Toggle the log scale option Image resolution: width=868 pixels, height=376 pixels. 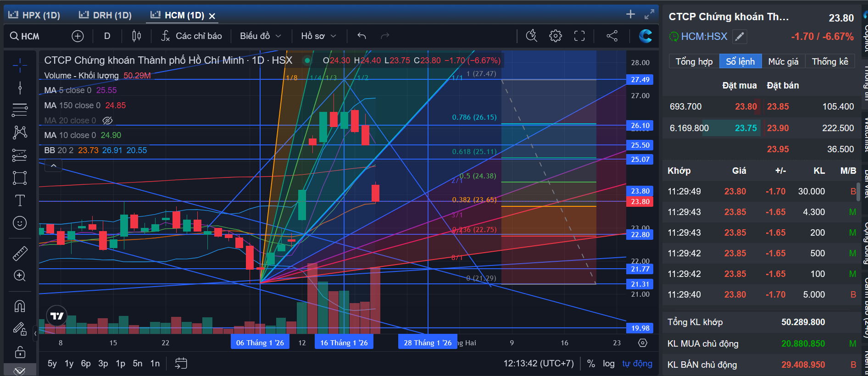tap(609, 364)
